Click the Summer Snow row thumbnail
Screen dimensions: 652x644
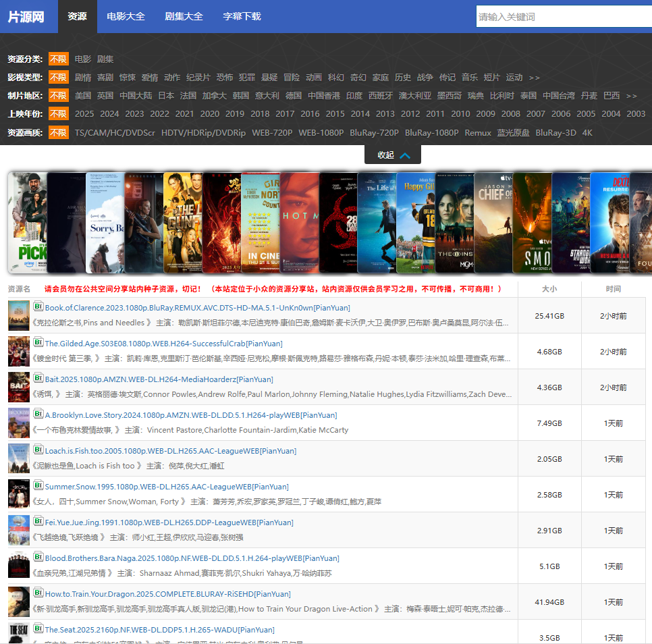click(x=19, y=494)
